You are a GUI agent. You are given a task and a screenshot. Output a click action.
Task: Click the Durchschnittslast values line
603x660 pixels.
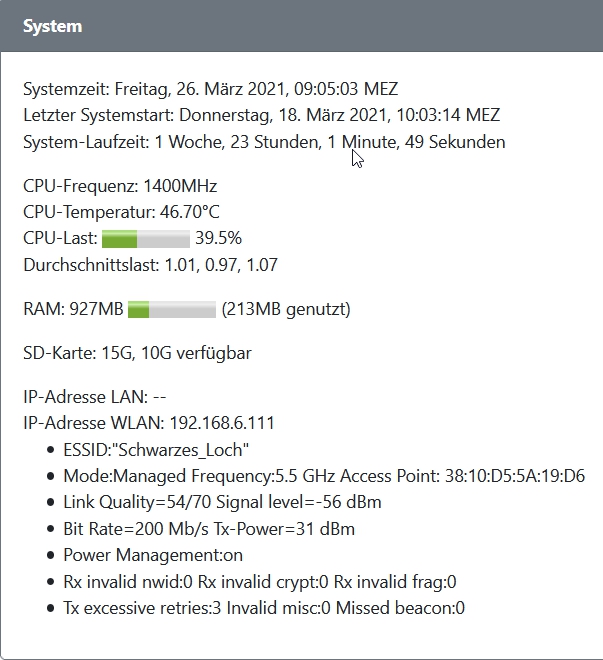click(x=150, y=265)
